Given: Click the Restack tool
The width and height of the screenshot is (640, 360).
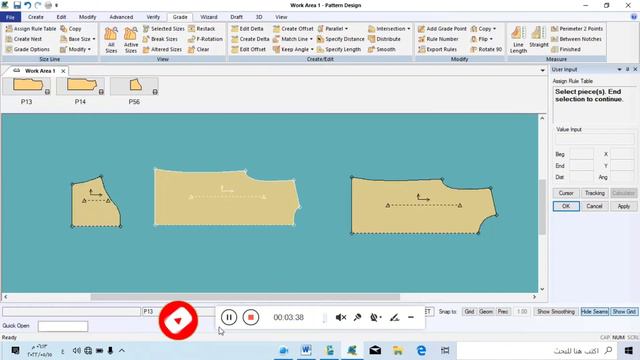Looking at the screenshot, I should click(201, 29).
